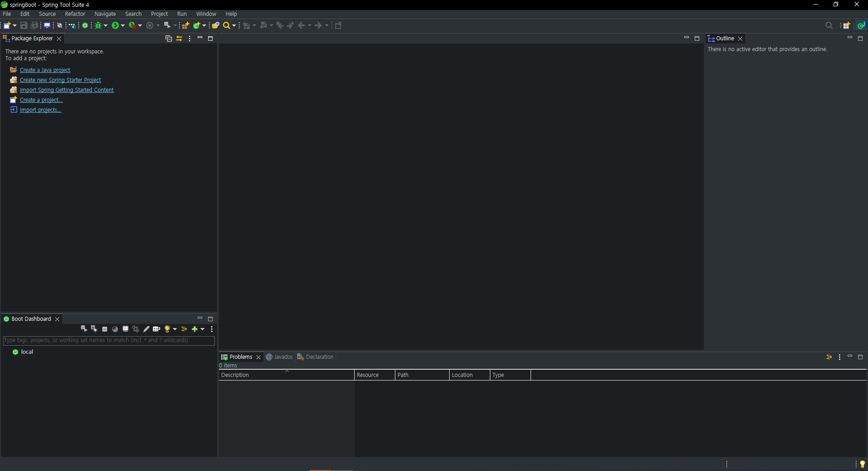
Task: Open the New Java Class dropdown arrow
Action: click(x=204, y=25)
